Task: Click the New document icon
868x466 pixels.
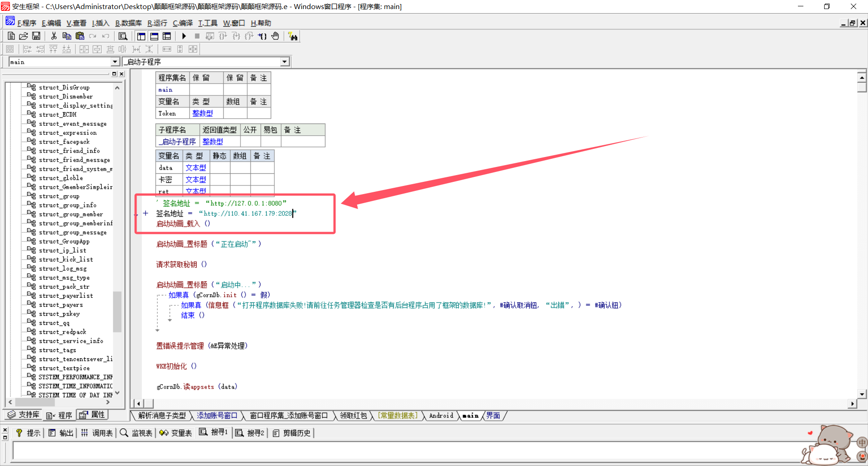Action: click(11, 36)
